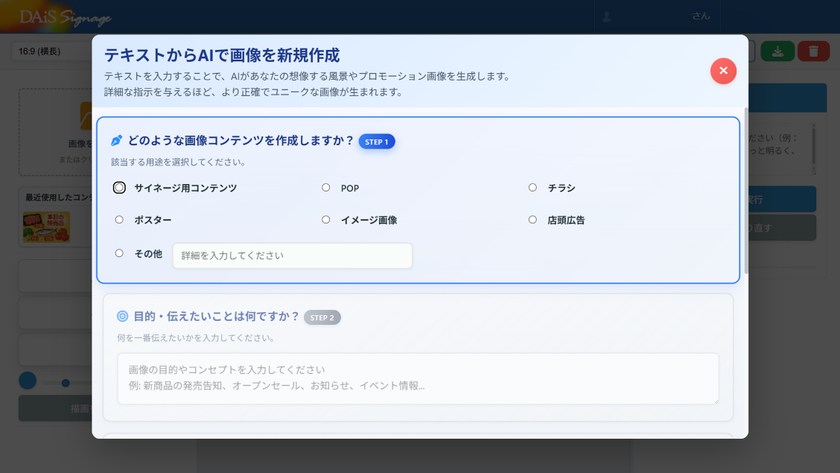Open the 16:9 (横長) aspect ratio dropdown
Viewport: 840px width, 473px height.
[52, 51]
